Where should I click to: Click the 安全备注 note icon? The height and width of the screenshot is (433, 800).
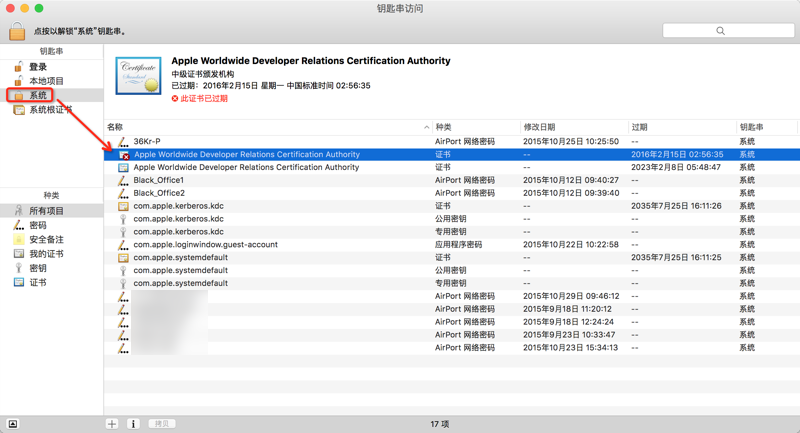(19, 239)
